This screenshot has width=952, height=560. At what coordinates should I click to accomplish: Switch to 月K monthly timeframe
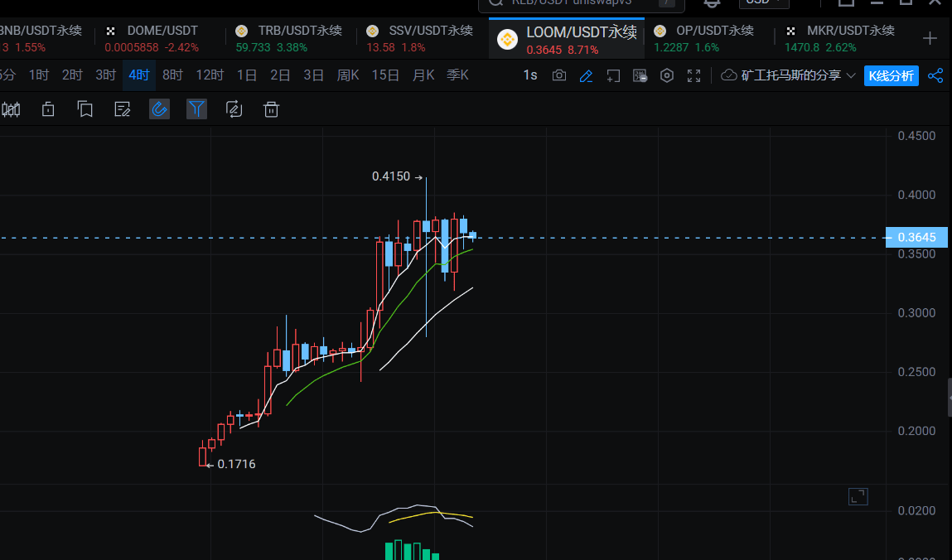pyautogui.click(x=423, y=75)
